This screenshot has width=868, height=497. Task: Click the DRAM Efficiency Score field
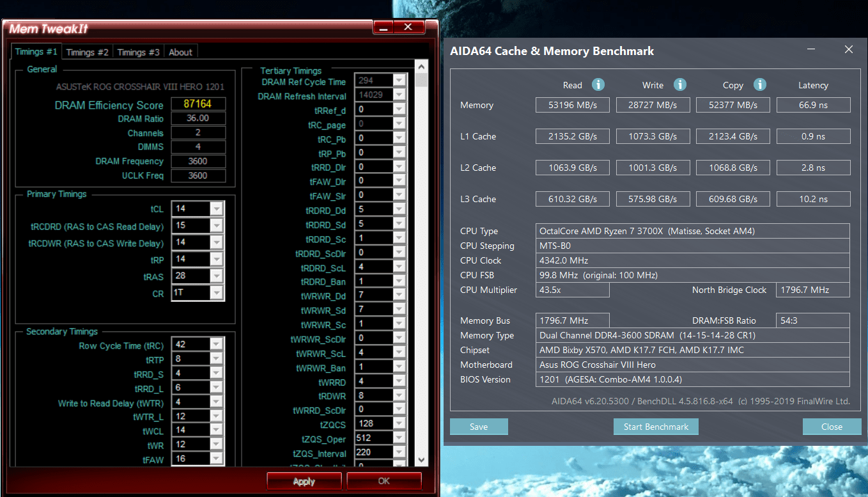198,104
